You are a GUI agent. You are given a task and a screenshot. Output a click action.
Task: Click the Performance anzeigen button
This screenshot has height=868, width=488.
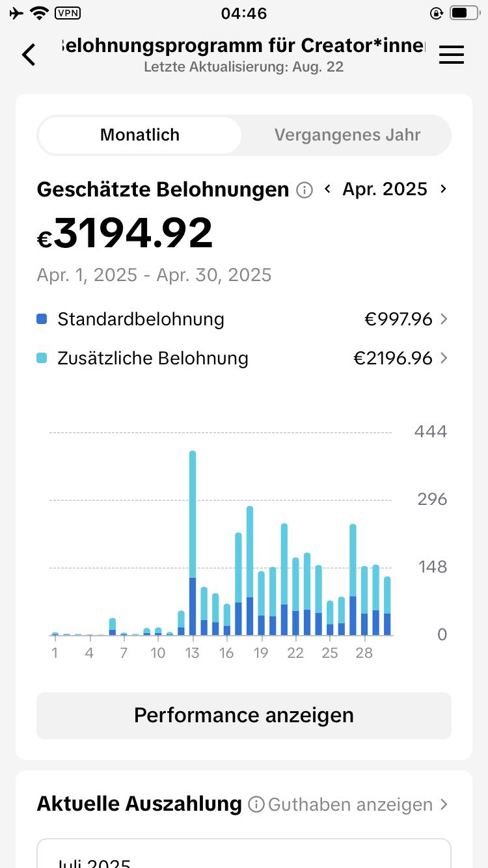244,715
